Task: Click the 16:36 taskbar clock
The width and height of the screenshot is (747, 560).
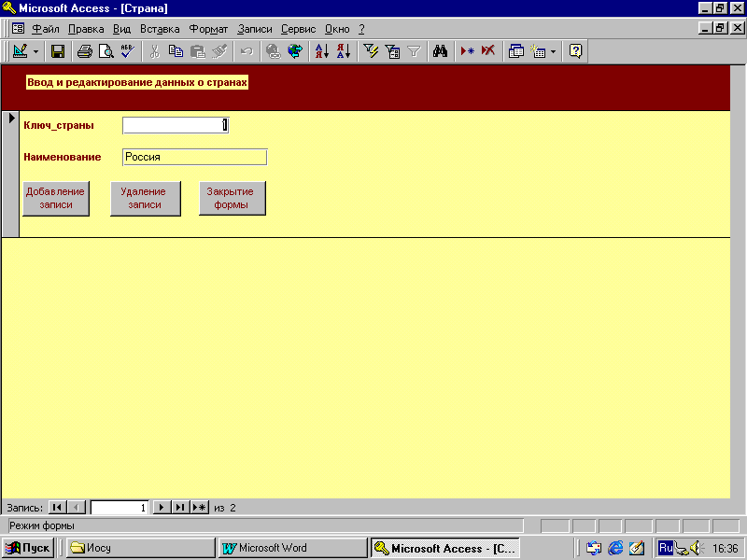Action: coord(726,549)
